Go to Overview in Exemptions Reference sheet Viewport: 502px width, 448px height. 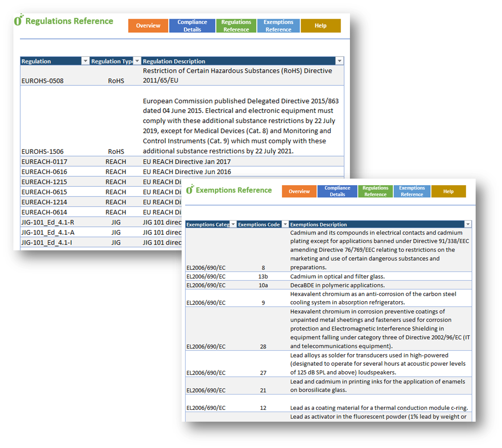point(299,191)
